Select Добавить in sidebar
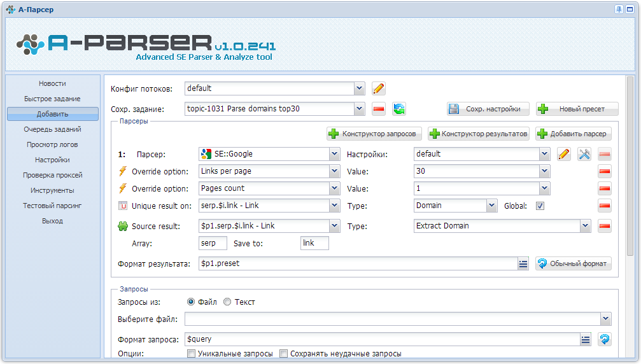The image size is (641, 364). pos(53,114)
